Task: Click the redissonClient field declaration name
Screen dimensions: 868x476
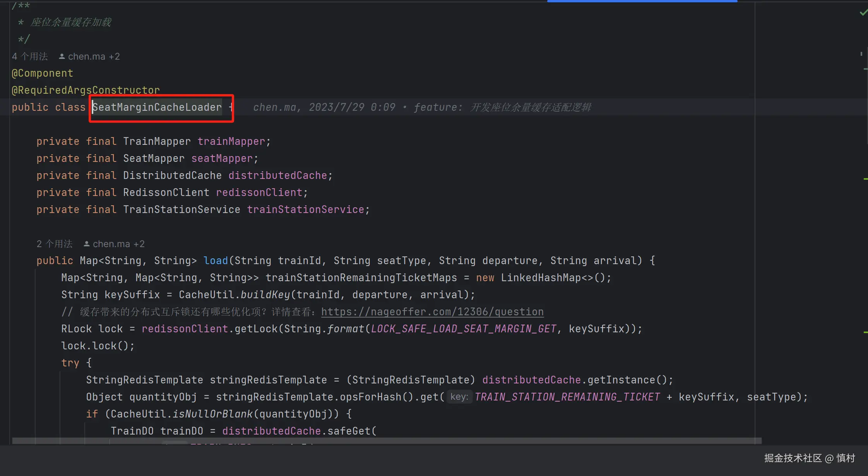Action: 259,192
